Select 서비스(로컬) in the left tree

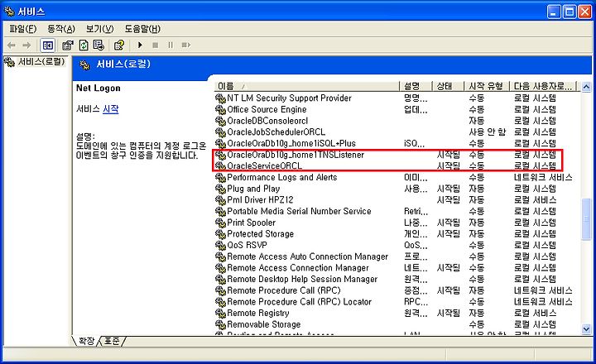tap(41, 61)
